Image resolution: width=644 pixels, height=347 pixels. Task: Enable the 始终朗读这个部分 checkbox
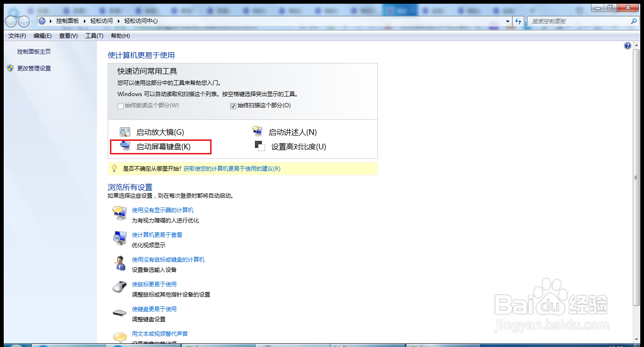coord(120,105)
